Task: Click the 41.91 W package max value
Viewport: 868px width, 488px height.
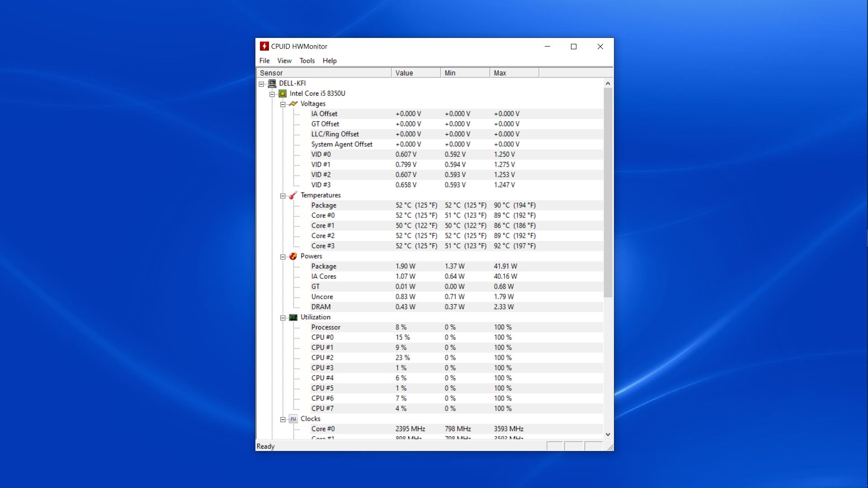Action: [x=505, y=266]
